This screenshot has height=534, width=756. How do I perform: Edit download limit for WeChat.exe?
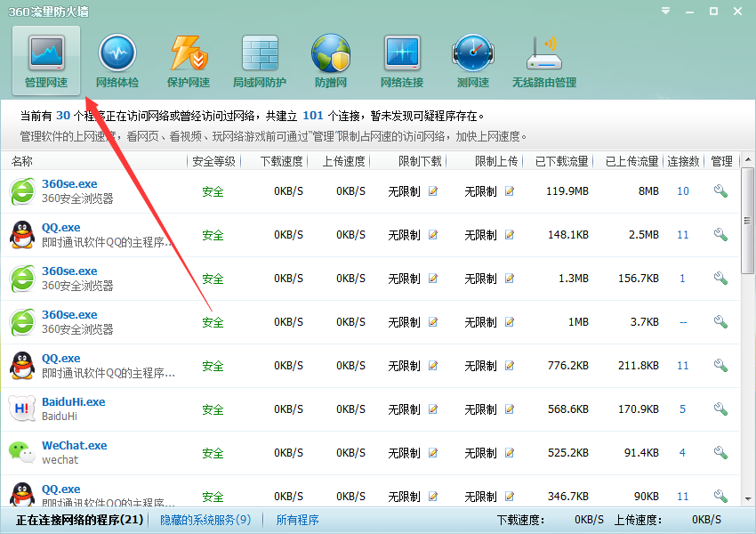[433, 452]
